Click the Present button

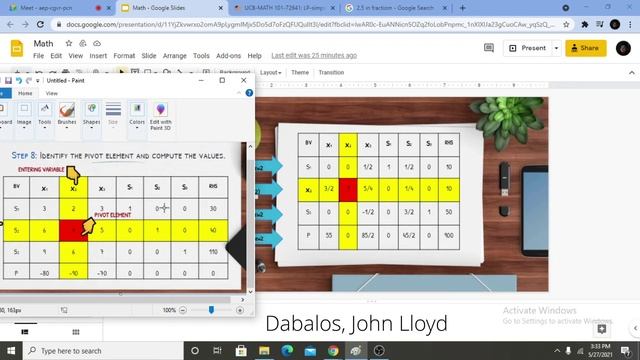coord(527,48)
